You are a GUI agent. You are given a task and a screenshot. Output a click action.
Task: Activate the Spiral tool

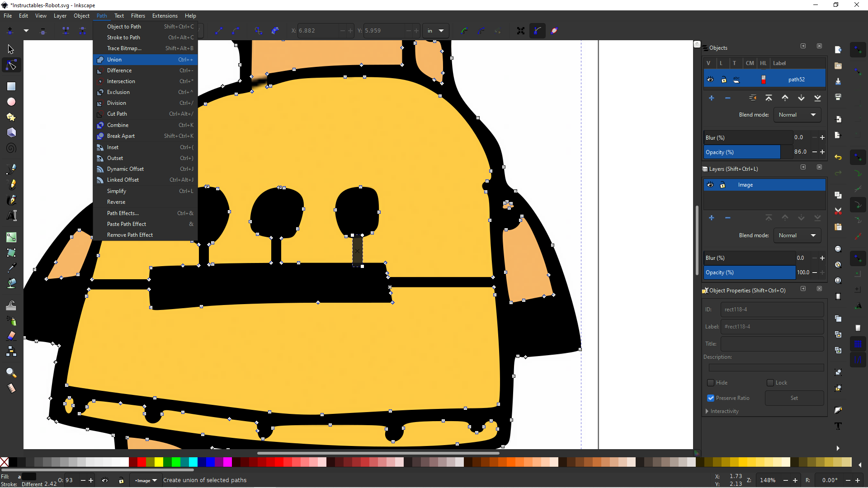[11, 148]
